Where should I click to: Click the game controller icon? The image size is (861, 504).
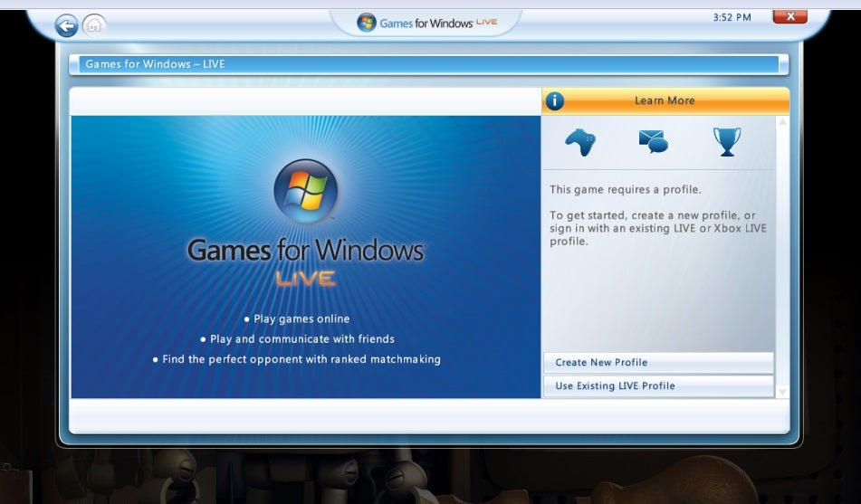[580, 142]
